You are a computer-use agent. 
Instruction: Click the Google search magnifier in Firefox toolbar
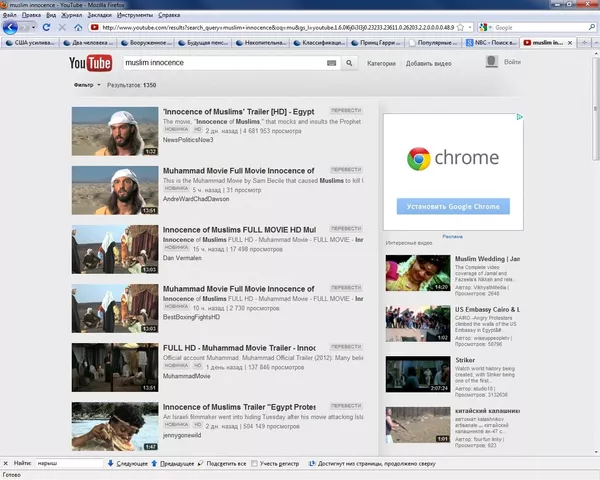tap(592, 27)
